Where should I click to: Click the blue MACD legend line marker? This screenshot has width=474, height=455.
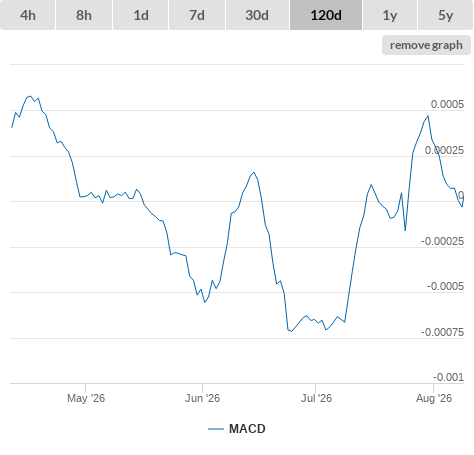click(216, 429)
